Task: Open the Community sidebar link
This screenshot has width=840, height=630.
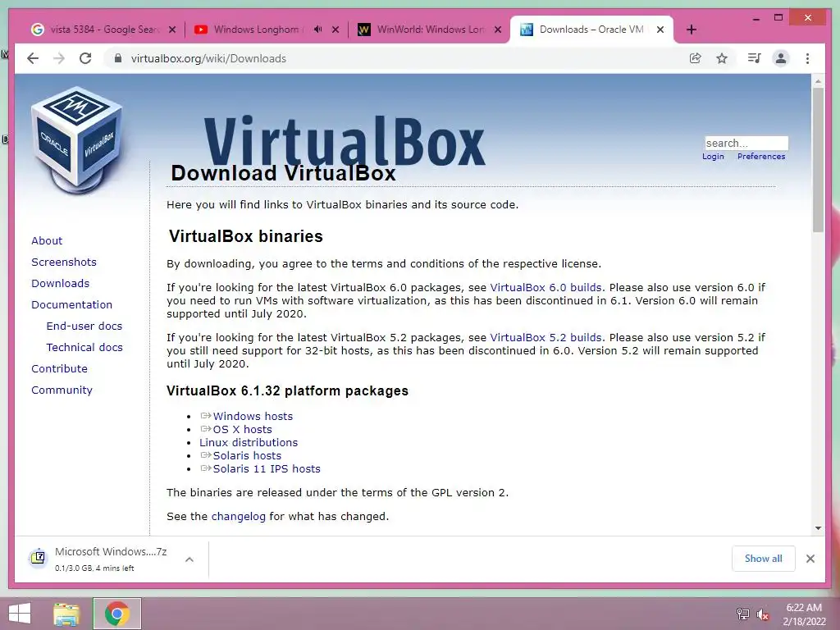Action: click(62, 390)
